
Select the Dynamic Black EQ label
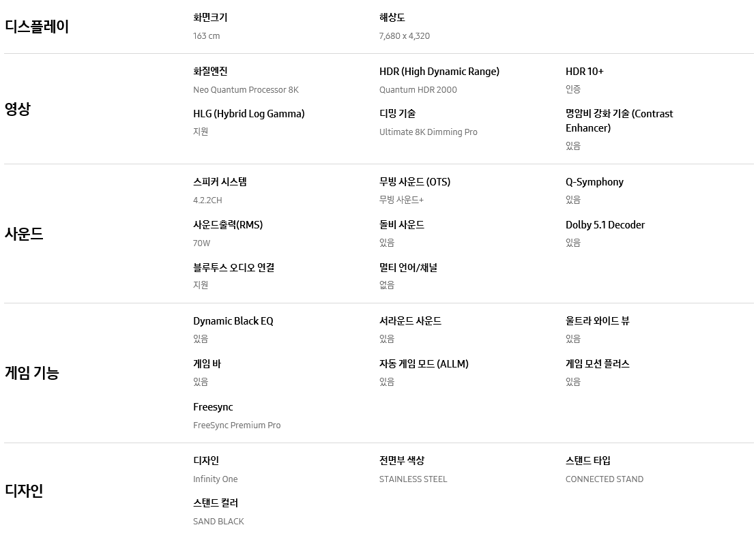tap(233, 321)
